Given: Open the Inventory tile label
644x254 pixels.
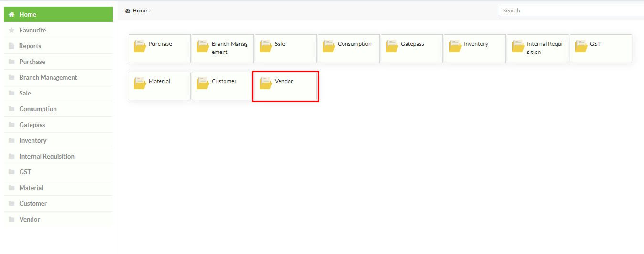Looking at the screenshot, I should tap(476, 44).
